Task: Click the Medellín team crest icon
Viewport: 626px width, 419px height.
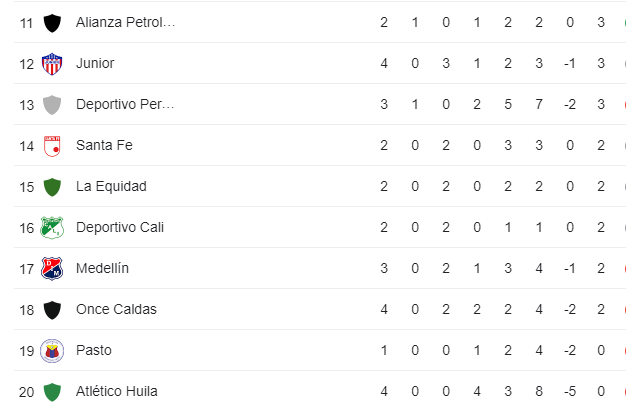Action: (52, 269)
